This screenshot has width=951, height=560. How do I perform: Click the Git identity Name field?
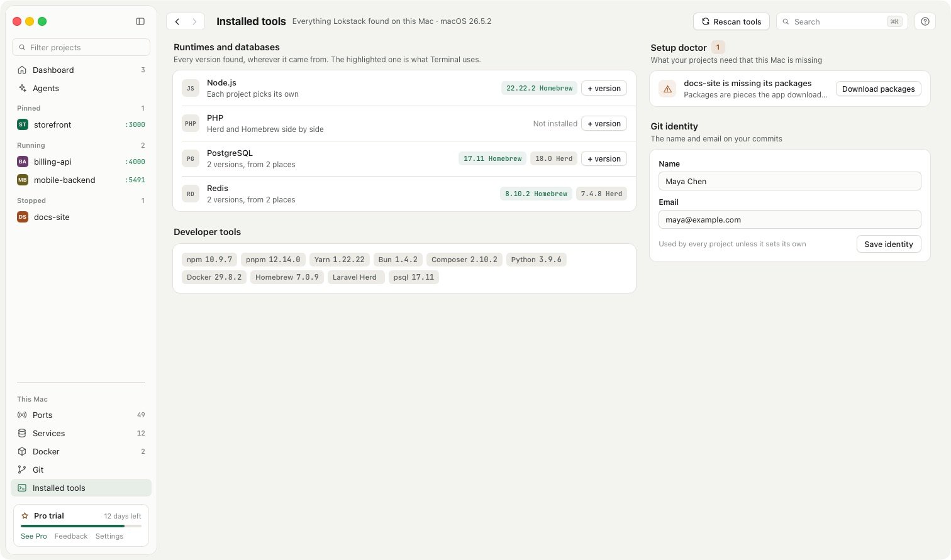click(789, 181)
